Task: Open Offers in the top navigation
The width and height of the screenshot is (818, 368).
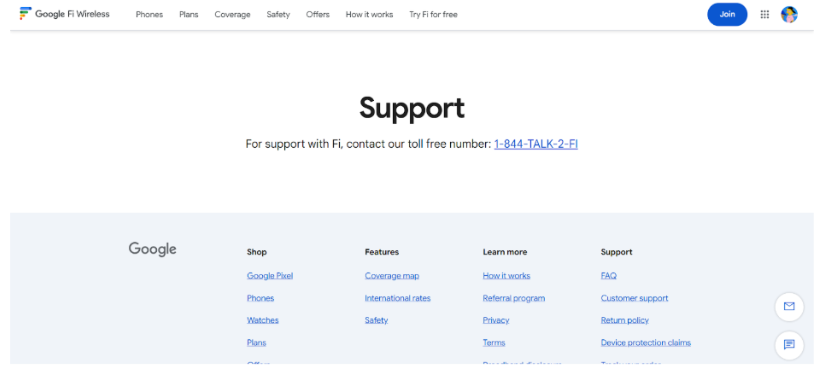Action: 318,15
